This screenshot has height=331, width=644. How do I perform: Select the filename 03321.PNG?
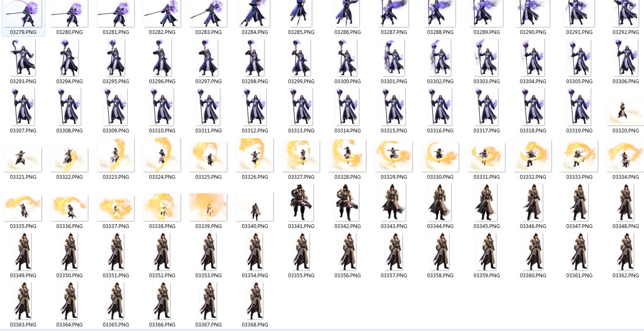(23, 177)
